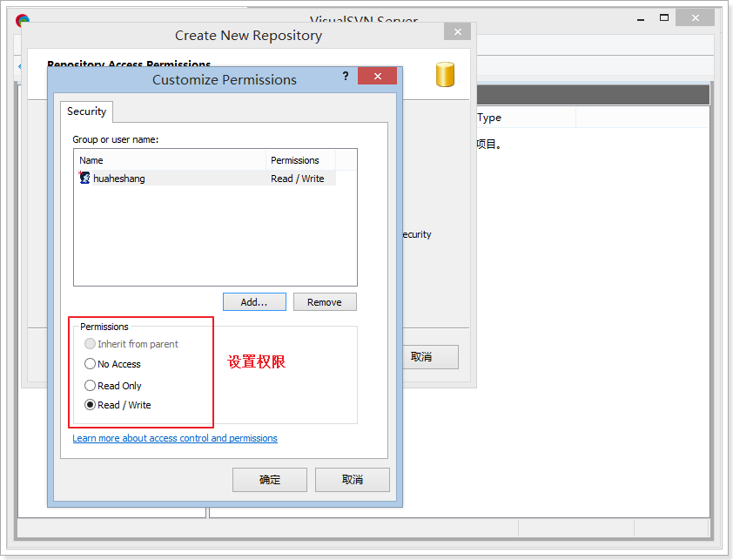This screenshot has height=560, width=733.
Task: Select the huaheshang user row
Action: pyautogui.click(x=205, y=179)
